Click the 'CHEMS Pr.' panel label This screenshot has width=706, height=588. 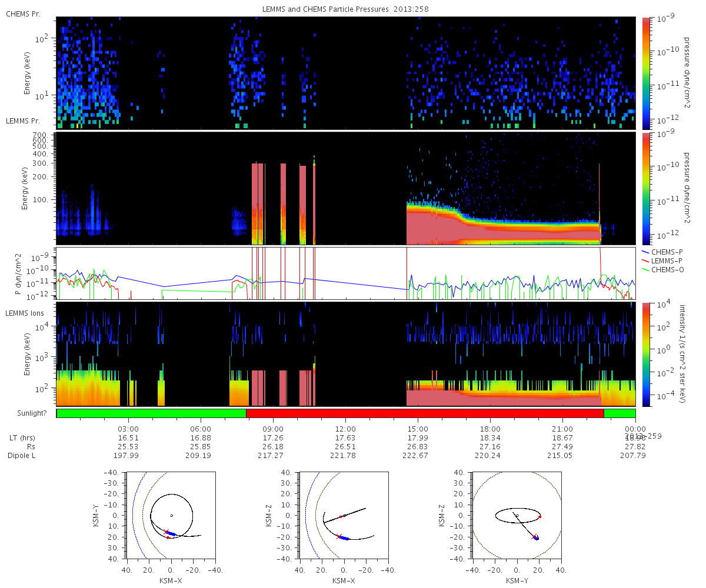(x=23, y=14)
